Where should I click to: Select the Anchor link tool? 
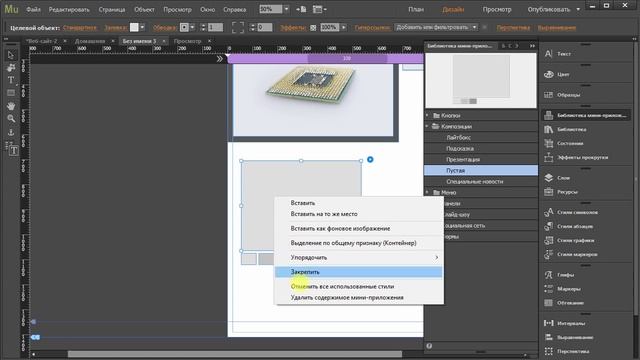(x=11, y=132)
